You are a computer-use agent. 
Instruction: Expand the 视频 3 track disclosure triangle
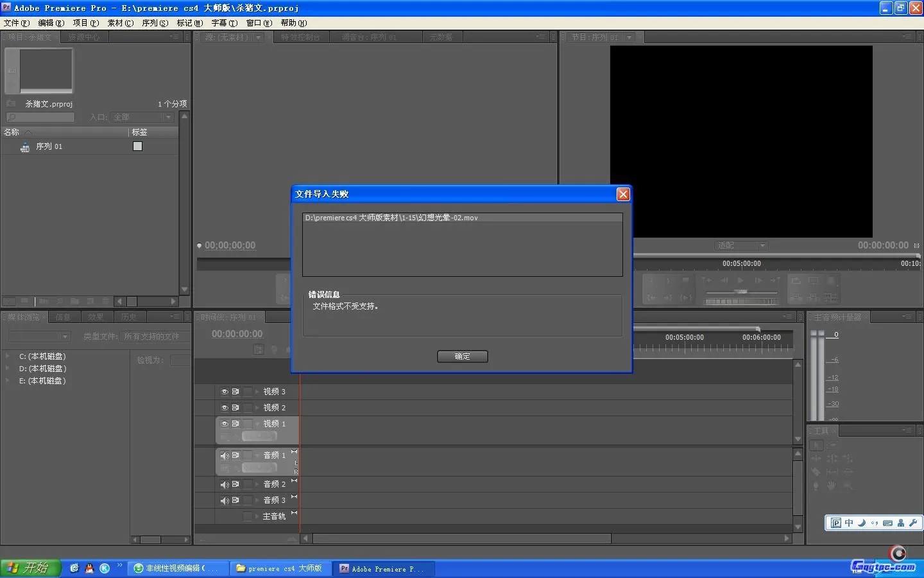coord(257,392)
